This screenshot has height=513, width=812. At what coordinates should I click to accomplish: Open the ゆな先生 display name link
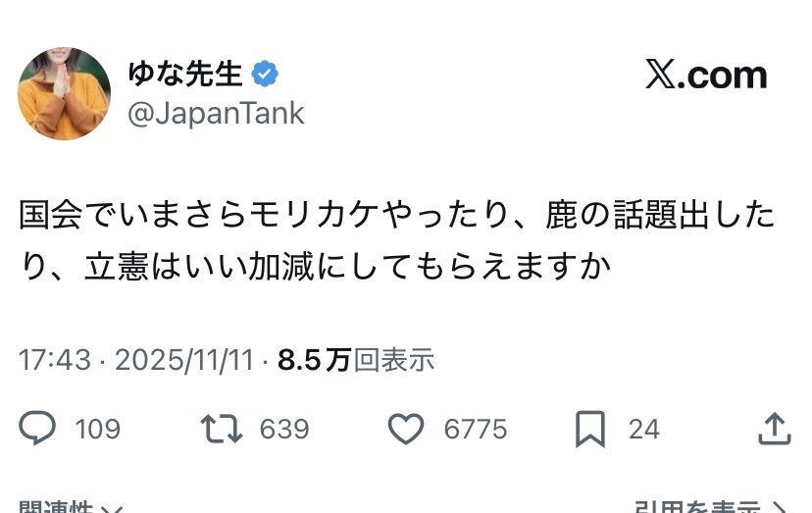(x=185, y=74)
